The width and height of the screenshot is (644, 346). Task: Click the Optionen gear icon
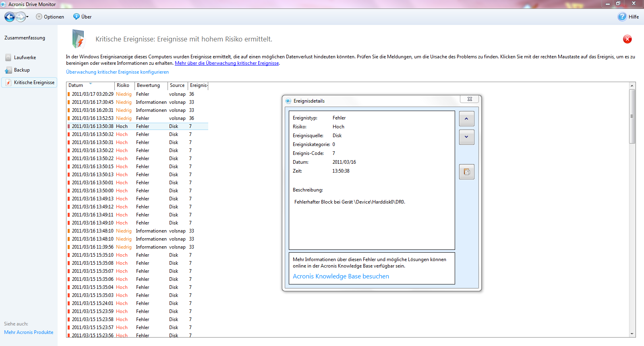[39, 17]
